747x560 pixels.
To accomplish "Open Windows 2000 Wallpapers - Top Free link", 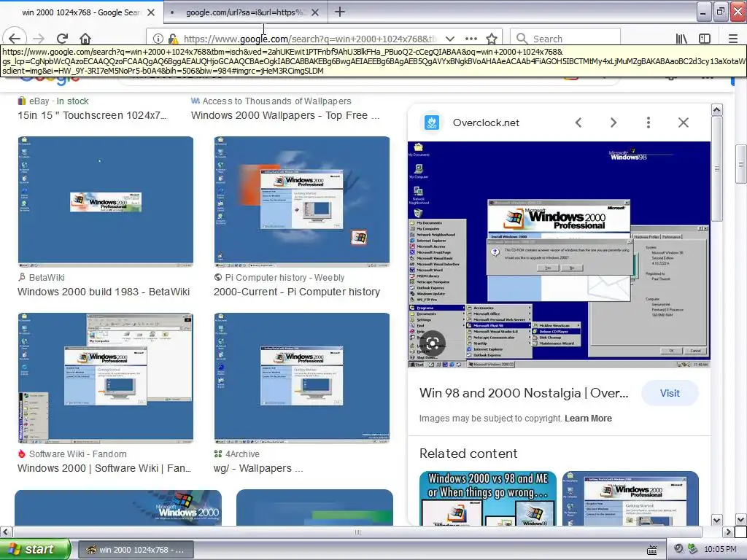I will tap(285, 115).
